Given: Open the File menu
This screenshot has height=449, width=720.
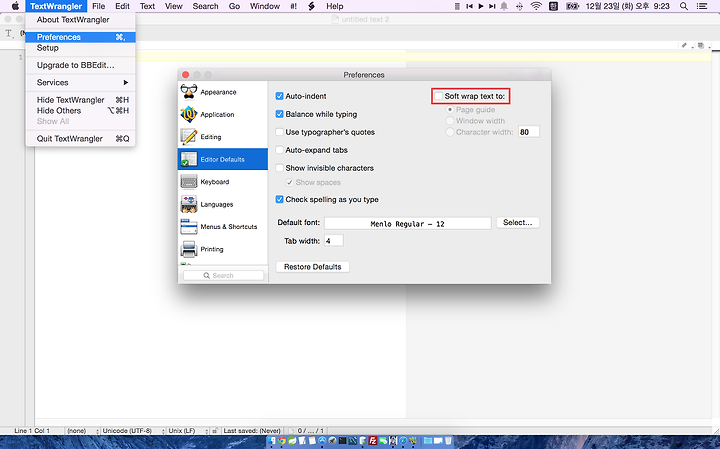Looking at the screenshot, I should pyautogui.click(x=98, y=6).
